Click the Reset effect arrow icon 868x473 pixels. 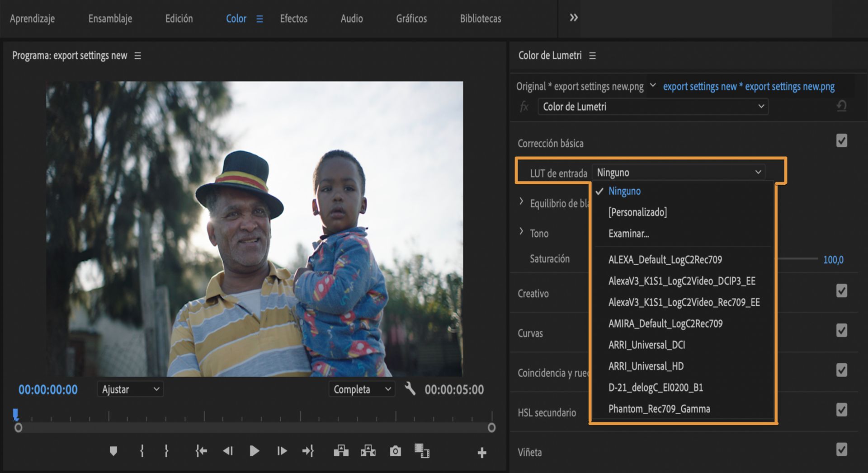[841, 106]
